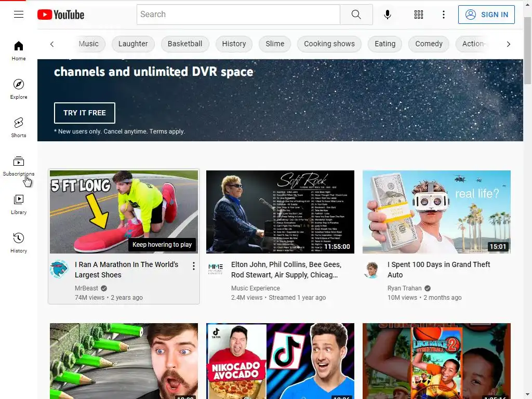
Task: Open the settings three-dot menu in header
Action: click(x=444, y=15)
